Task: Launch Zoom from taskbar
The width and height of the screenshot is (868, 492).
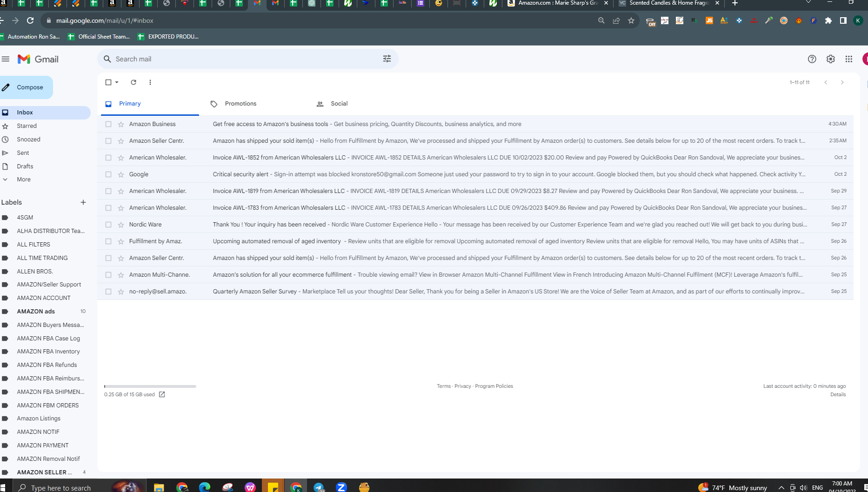Action: coord(341,487)
